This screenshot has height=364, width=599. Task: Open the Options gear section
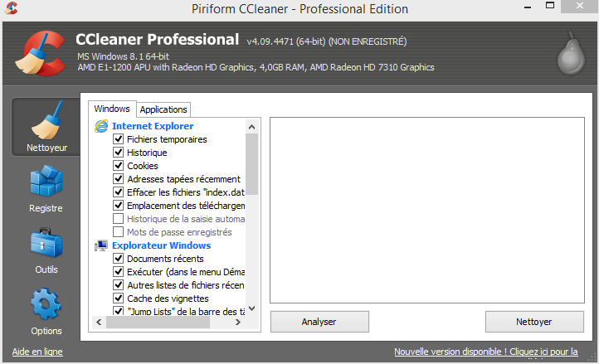coord(46,311)
